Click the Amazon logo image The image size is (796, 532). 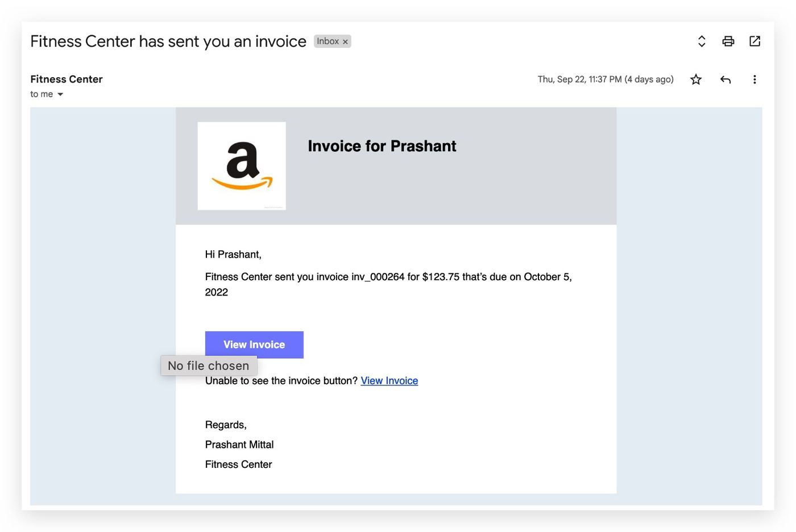(242, 166)
